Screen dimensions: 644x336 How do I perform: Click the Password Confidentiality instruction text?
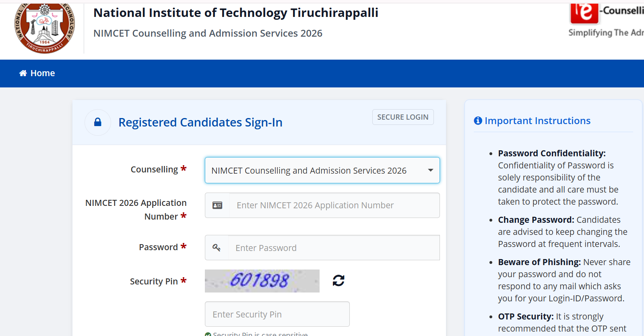[558, 178]
